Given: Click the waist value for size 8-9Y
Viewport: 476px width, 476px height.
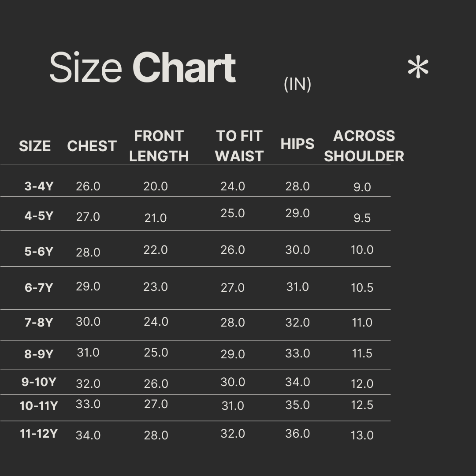Looking at the screenshot, I should point(233,354).
